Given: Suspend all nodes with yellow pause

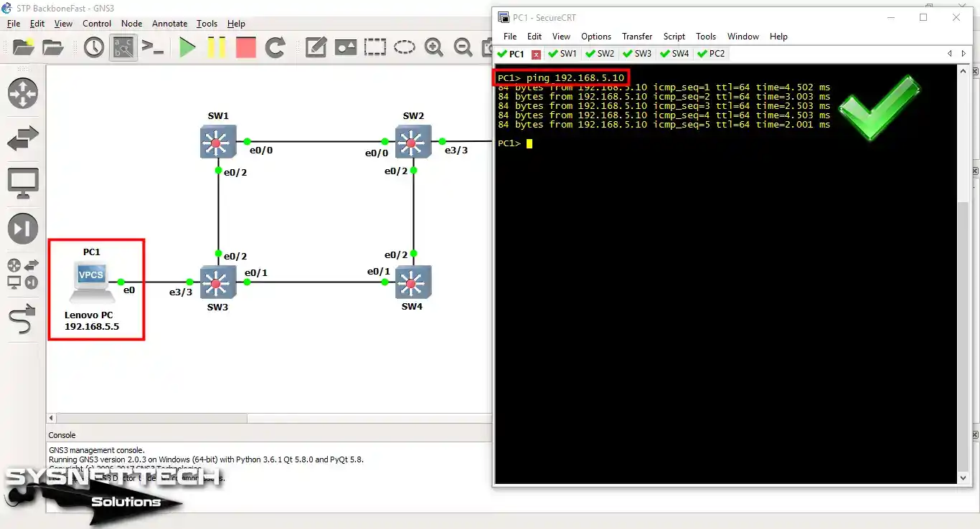Looking at the screenshot, I should [217, 48].
